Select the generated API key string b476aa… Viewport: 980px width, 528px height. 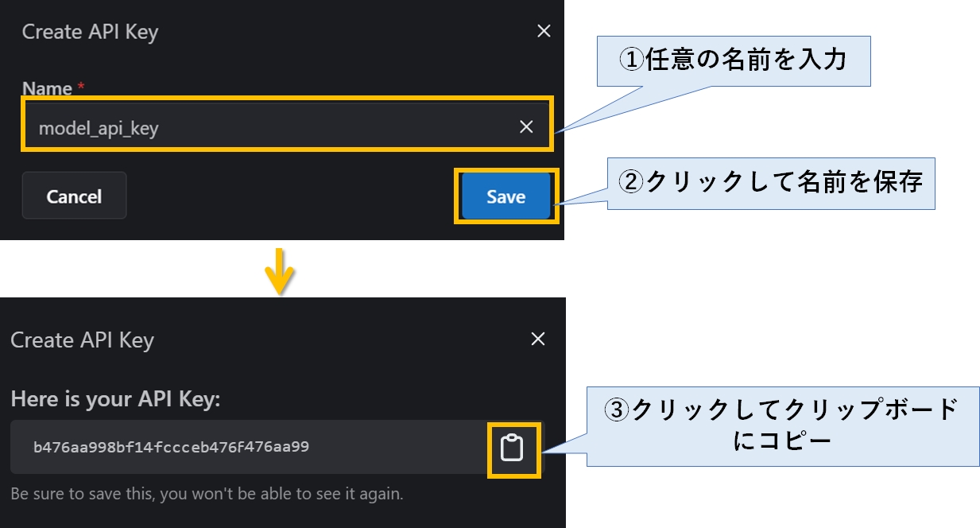pyautogui.click(x=171, y=447)
